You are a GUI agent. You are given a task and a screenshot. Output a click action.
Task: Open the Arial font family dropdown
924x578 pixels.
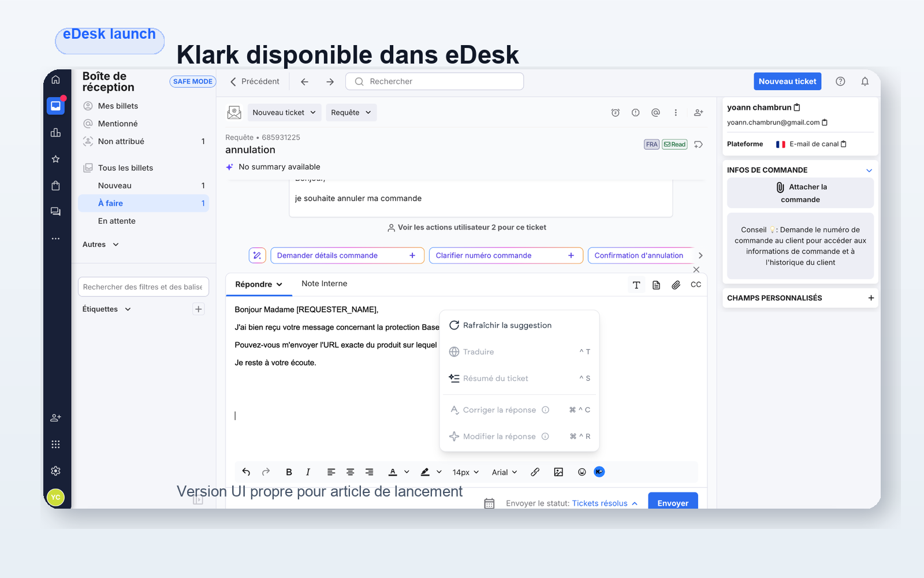(x=503, y=472)
